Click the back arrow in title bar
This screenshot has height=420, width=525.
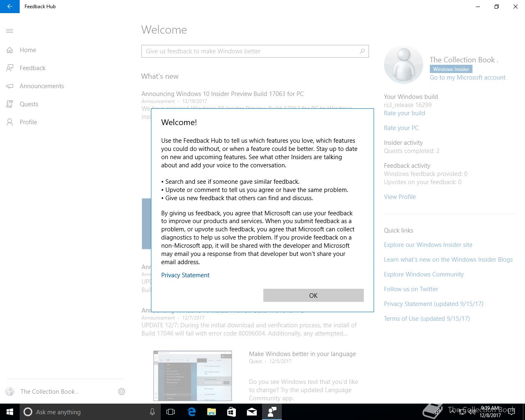pos(10,7)
